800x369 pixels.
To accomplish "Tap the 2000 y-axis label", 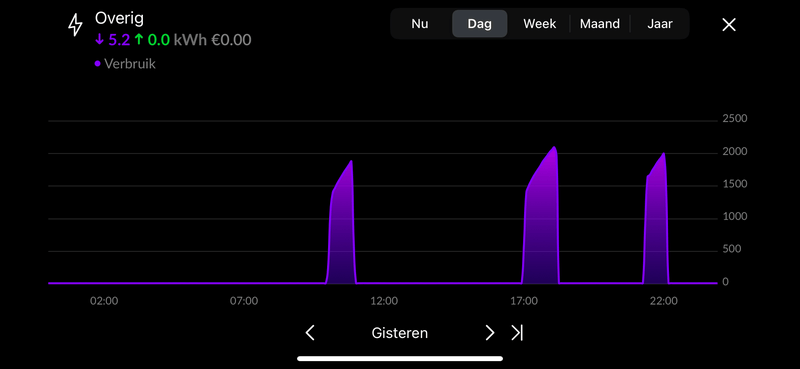I will [x=735, y=152].
